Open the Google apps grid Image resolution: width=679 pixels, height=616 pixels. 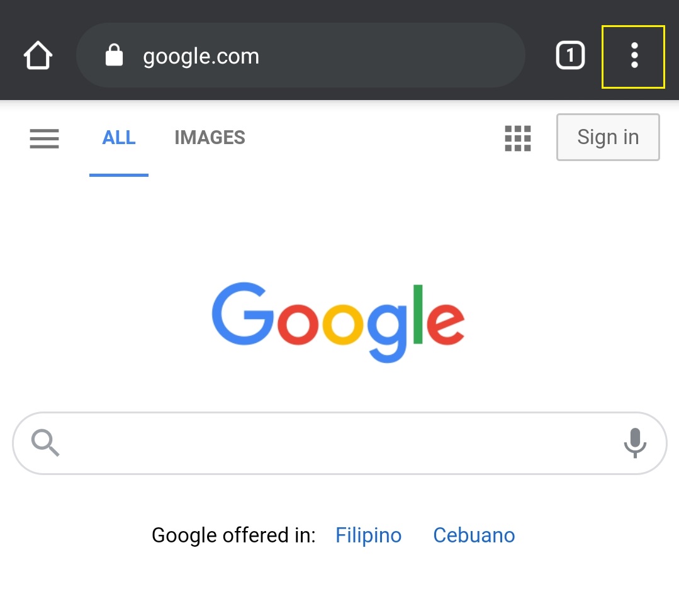[x=518, y=138]
